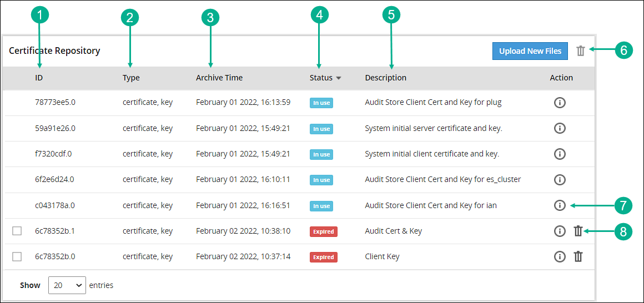Click the Expired badge on Audit Cert row
The image size is (644, 303).
pyautogui.click(x=323, y=231)
